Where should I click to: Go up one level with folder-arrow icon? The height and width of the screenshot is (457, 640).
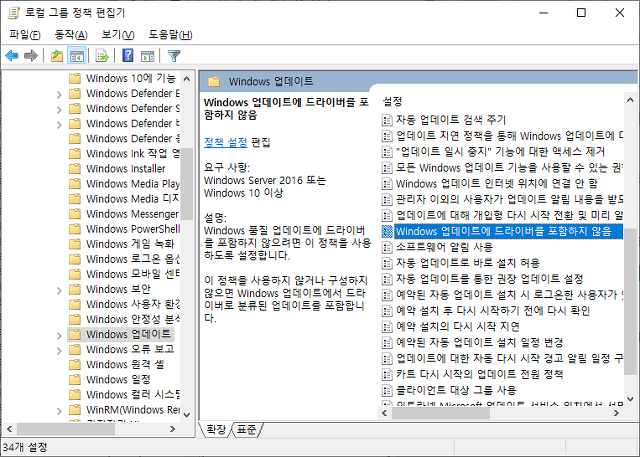tap(57, 55)
